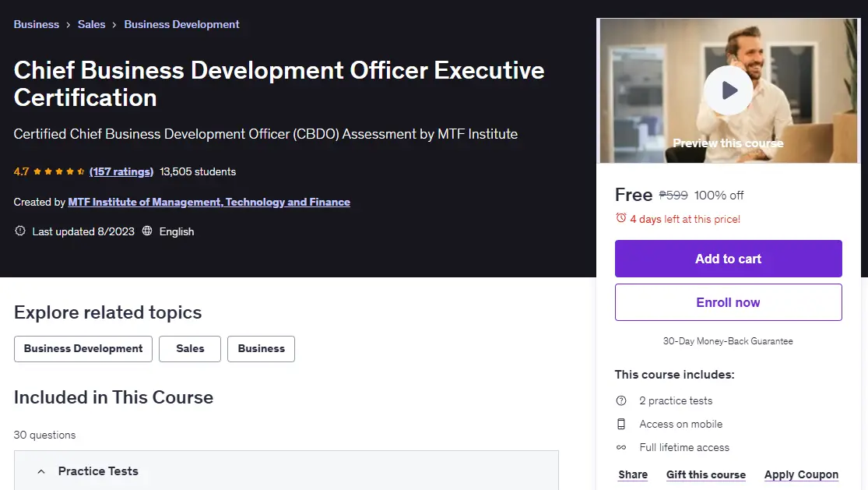Click the course title heading
Image resolution: width=868 pixels, height=490 pixels.
pos(279,84)
